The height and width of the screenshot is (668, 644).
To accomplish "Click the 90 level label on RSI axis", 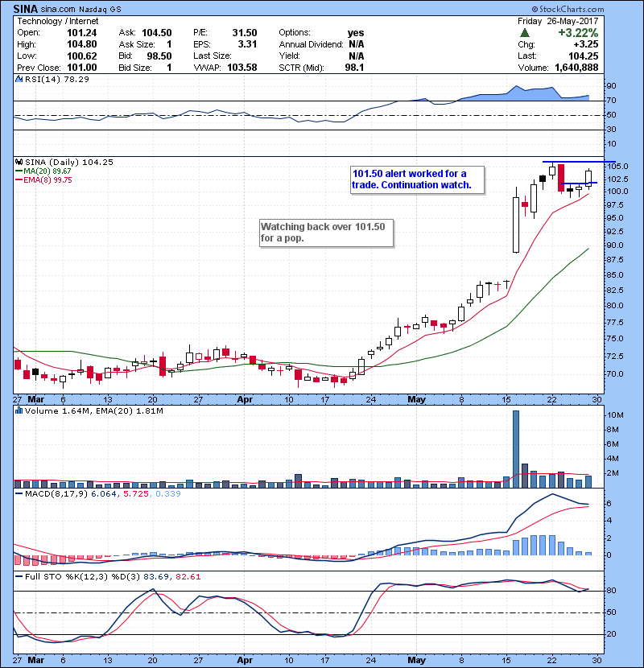I will 611,85.
